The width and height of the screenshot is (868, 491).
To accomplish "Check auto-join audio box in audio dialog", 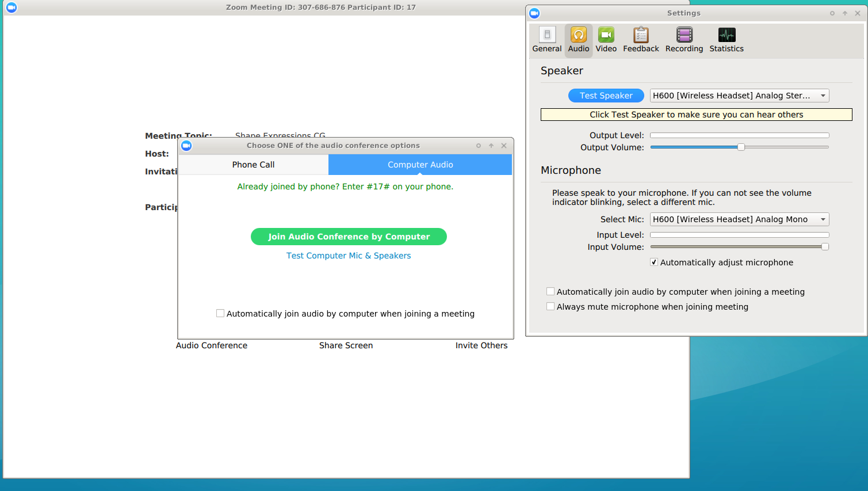I will pyautogui.click(x=220, y=314).
